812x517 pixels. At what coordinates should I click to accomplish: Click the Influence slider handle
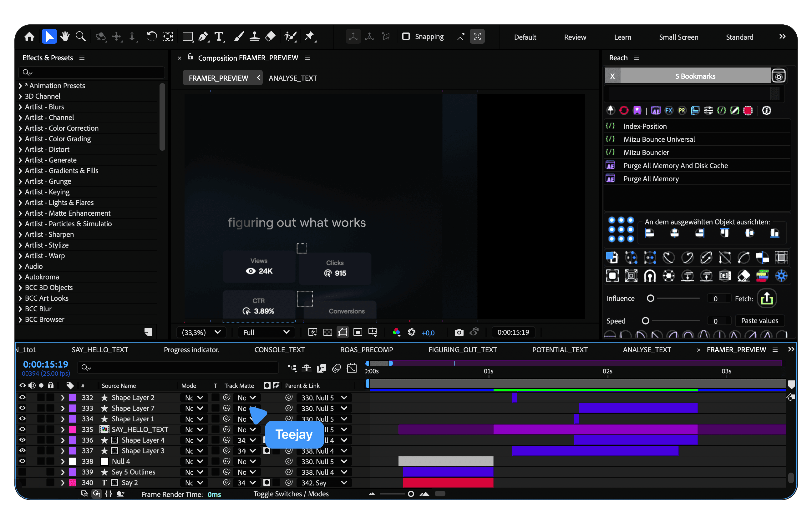[651, 299]
